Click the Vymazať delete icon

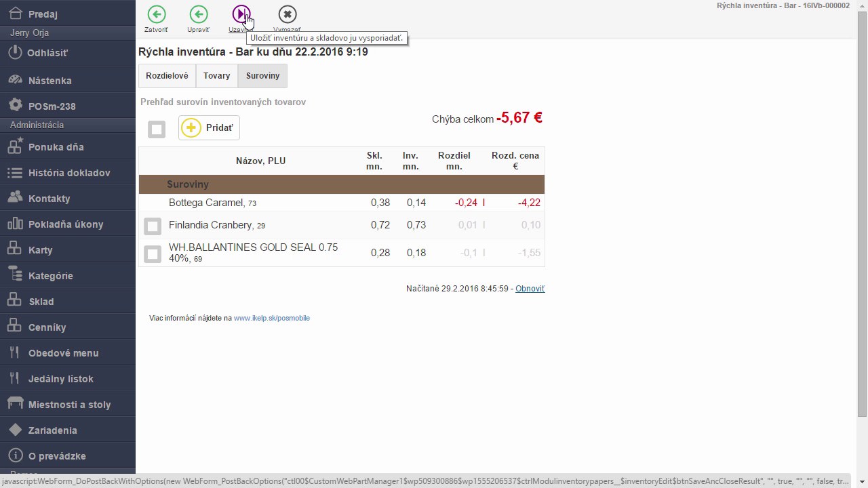coord(288,14)
